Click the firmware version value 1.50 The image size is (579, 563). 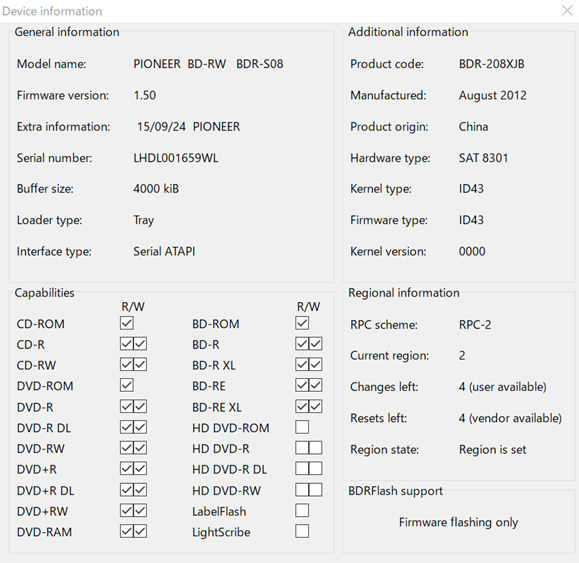[x=145, y=95]
